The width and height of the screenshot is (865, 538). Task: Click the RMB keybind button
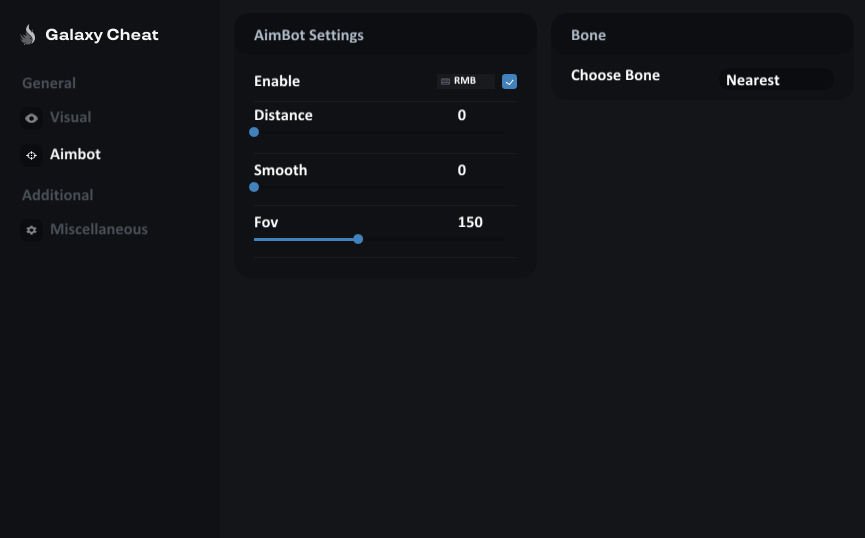click(466, 81)
